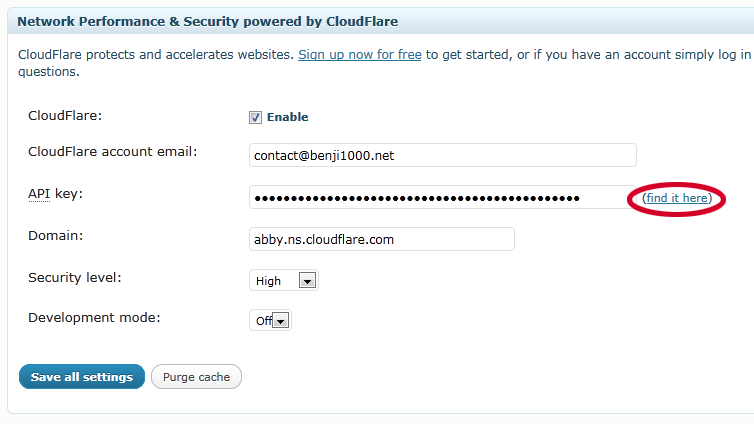This screenshot has height=424, width=754.
Task: Open the 'Sign up now for free' link
Action: pos(360,55)
